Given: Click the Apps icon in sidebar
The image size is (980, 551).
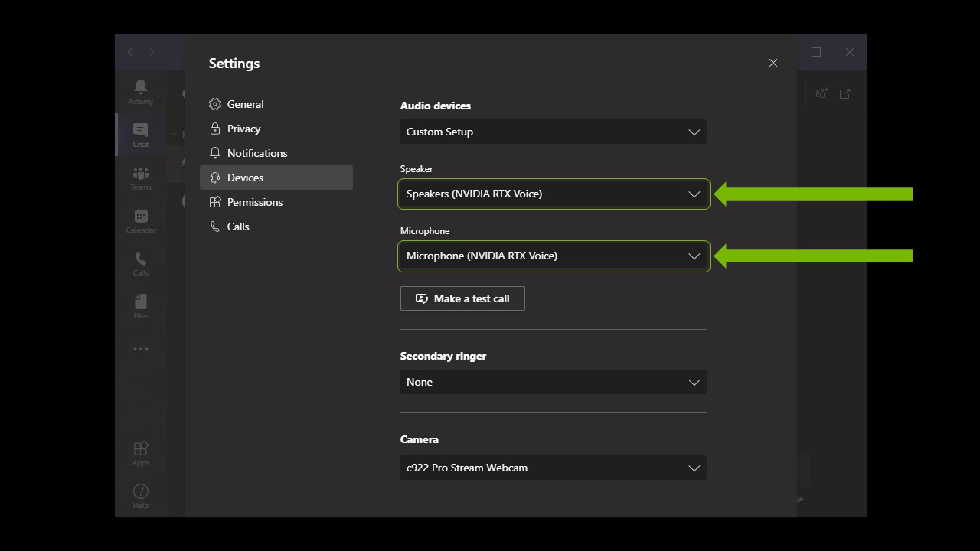Looking at the screenshot, I should 141,452.
